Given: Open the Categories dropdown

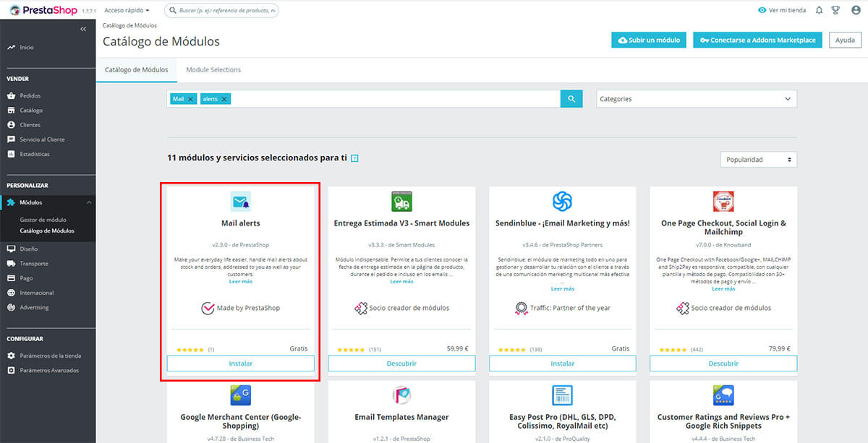Looking at the screenshot, I should [x=697, y=99].
